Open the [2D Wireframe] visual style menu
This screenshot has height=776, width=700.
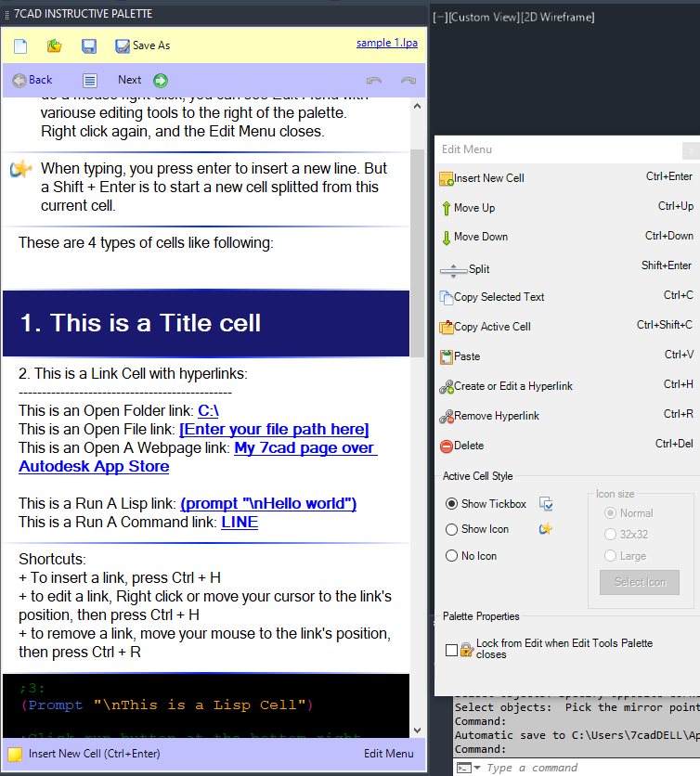(557, 17)
